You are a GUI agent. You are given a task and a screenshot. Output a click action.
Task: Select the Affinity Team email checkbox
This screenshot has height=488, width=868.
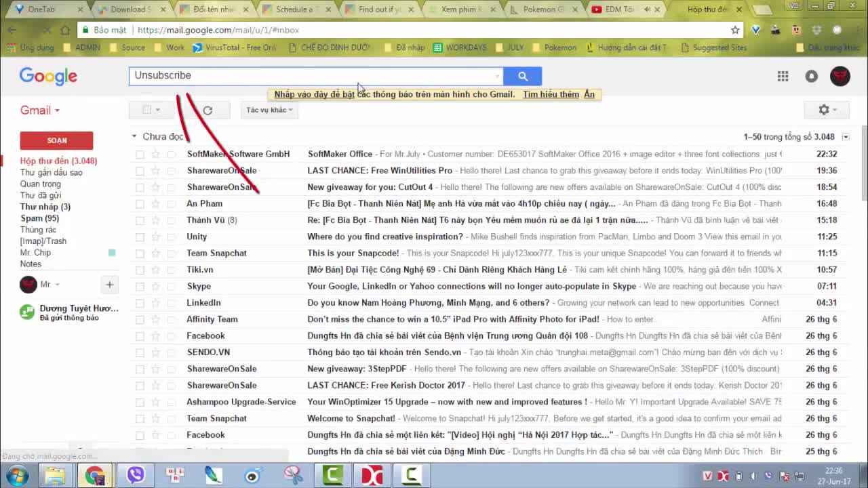tap(140, 319)
